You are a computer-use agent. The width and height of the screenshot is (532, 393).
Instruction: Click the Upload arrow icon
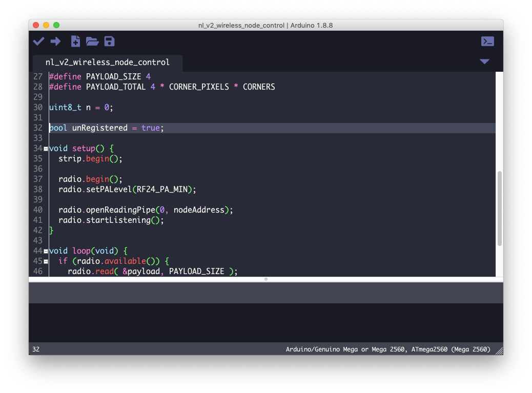[x=56, y=42]
